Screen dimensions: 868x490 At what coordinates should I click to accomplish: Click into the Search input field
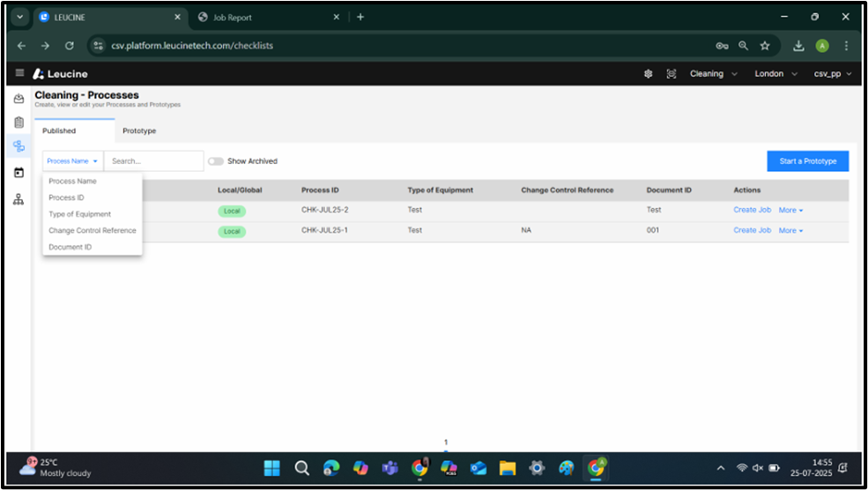click(153, 161)
